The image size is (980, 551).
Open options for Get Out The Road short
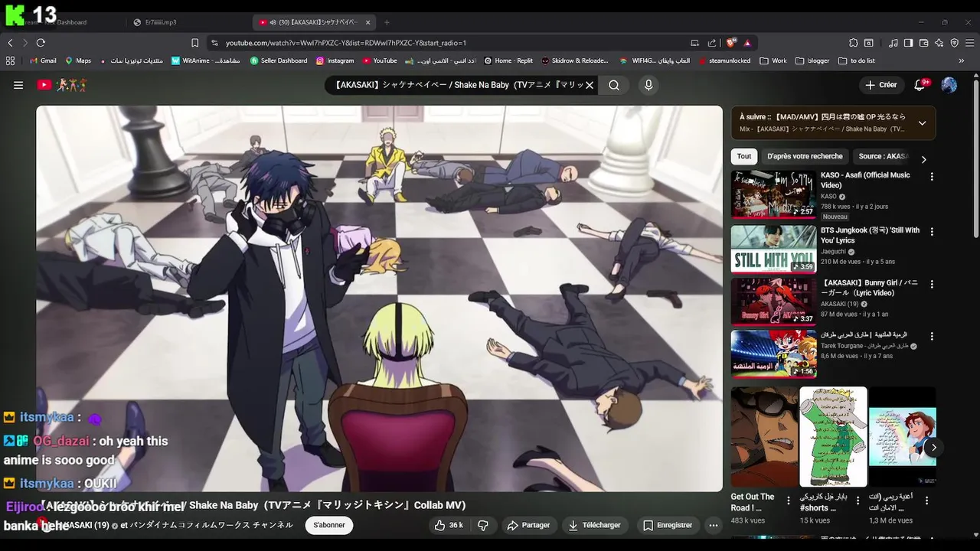[x=788, y=500]
